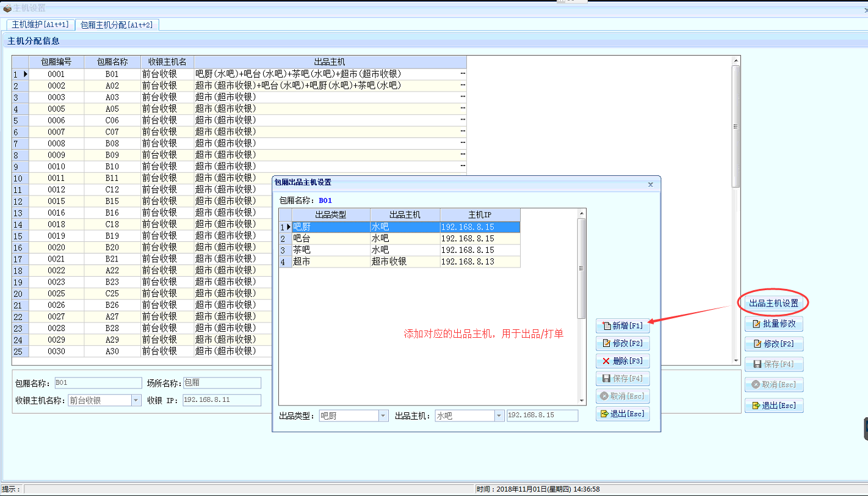868x496 pixels.
Task: Click the 收银 IP input field
Action: pyautogui.click(x=222, y=400)
